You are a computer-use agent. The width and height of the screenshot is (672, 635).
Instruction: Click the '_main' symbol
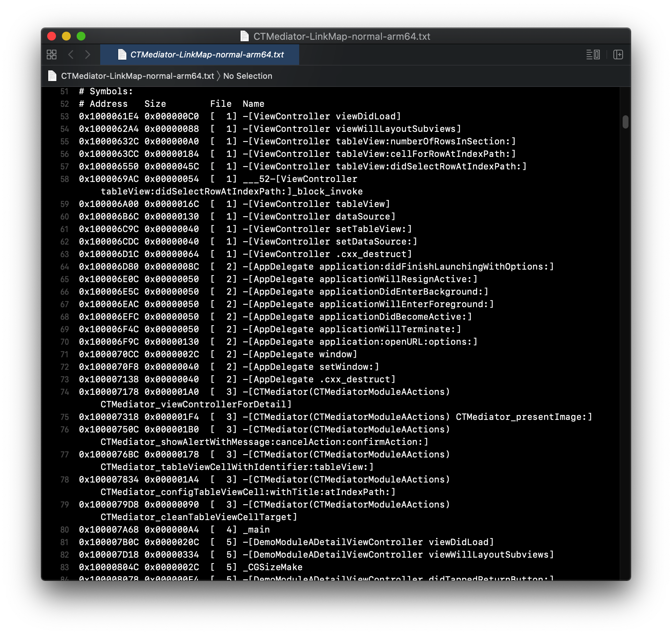tap(256, 530)
